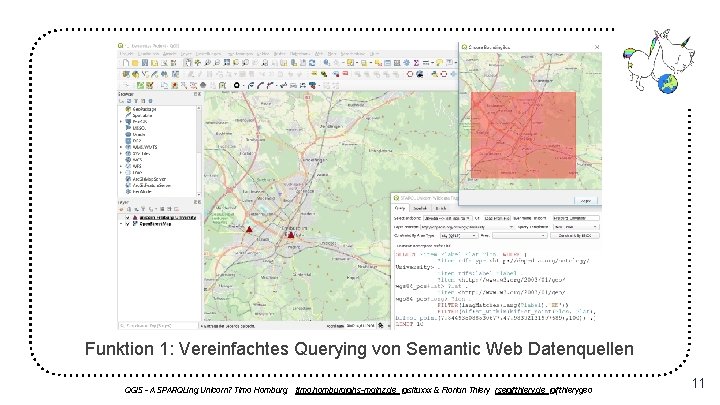Click the refresh icon in Browser panel toolbar

click(x=129, y=101)
